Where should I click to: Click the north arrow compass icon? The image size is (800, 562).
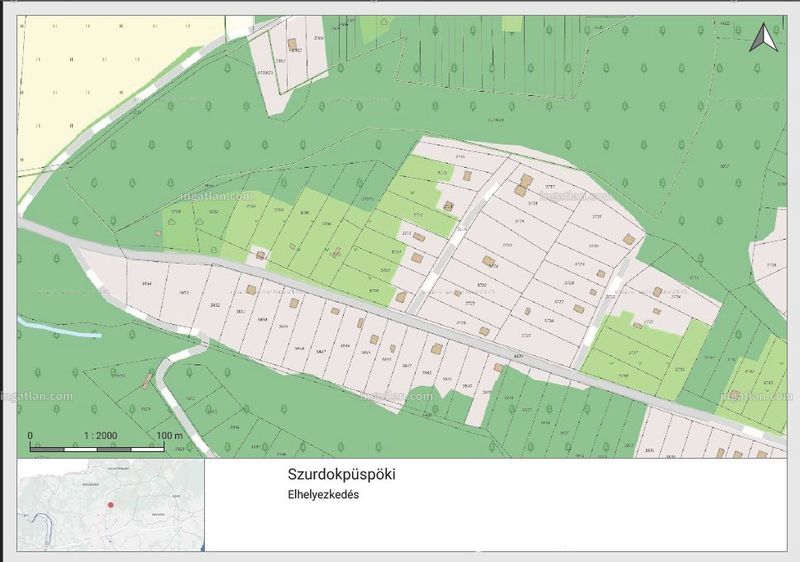(x=763, y=37)
